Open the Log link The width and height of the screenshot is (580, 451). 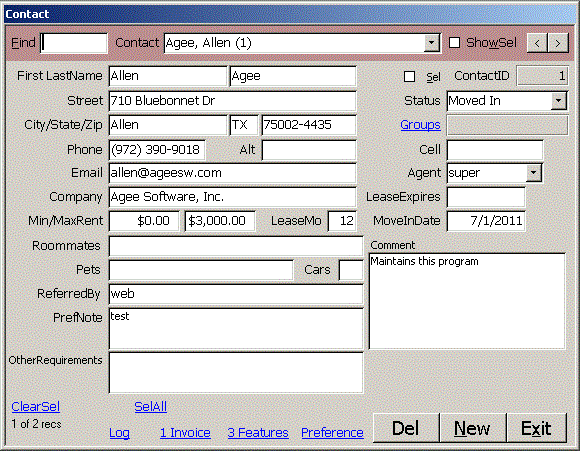pos(119,433)
